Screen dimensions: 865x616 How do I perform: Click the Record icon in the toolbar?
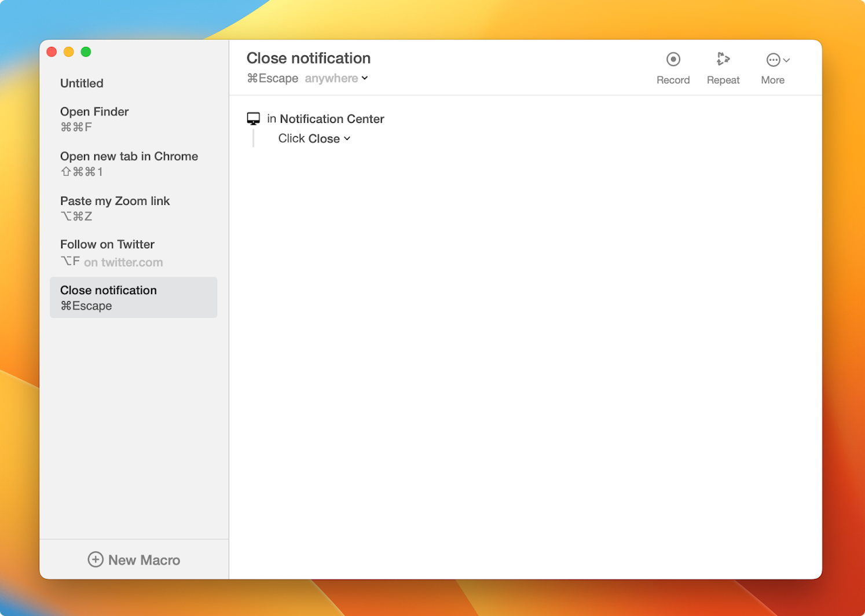[673, 59]
